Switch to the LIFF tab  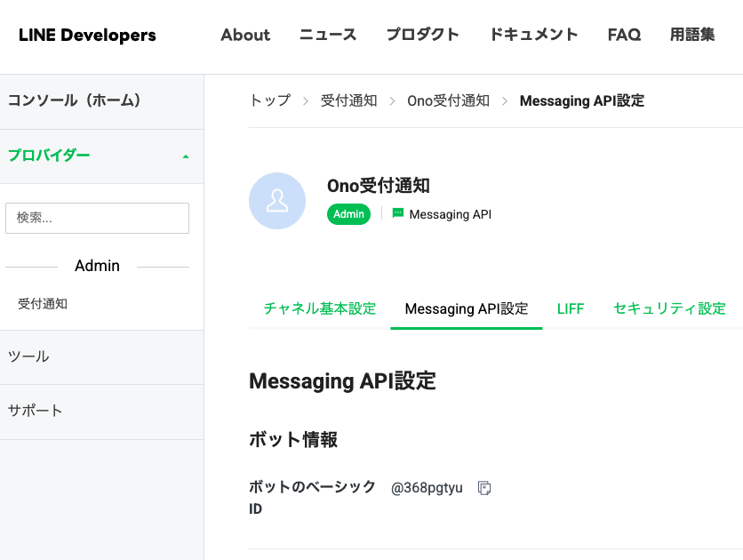click(571, 308)
